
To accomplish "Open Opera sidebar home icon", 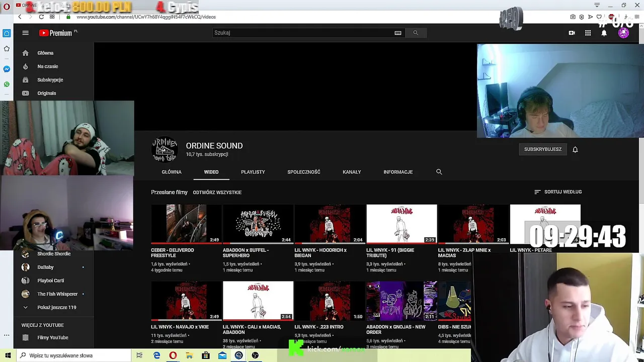I will (x=7, y=33).
